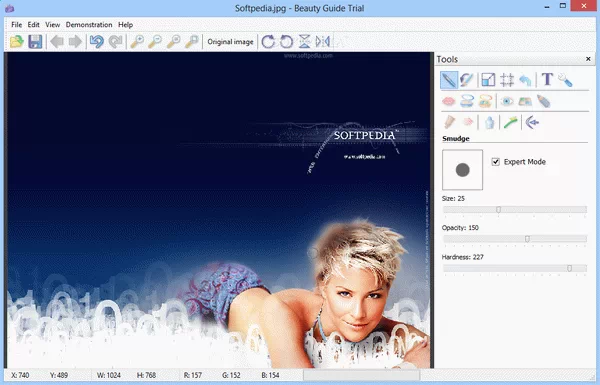The height and width of the screenshot is (385, 600).
Task: Toggle the Expert Mode checkbox
Action: 496,162
